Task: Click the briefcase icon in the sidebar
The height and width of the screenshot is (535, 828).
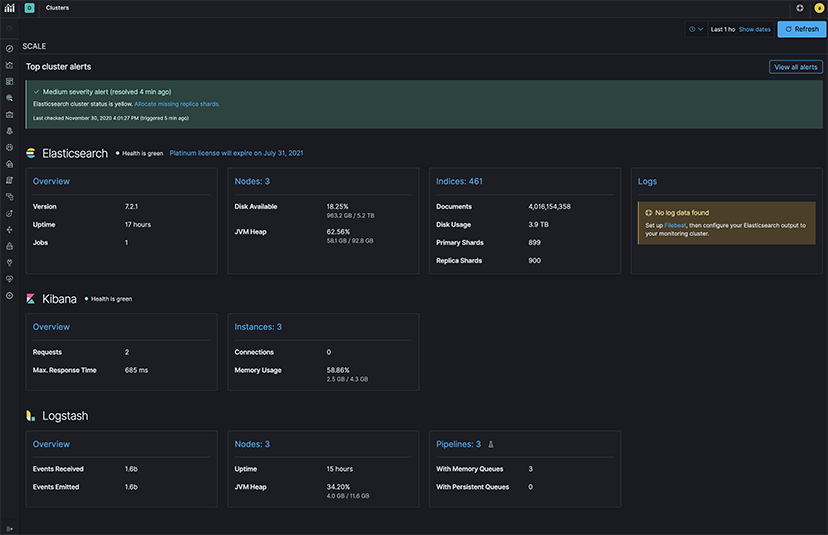Action: (x=10, y=115)
